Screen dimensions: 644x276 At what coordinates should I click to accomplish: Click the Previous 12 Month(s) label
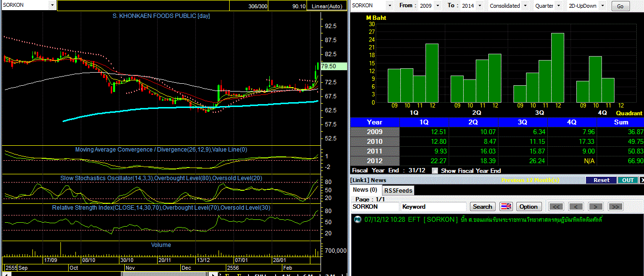[x=530, y=180]
